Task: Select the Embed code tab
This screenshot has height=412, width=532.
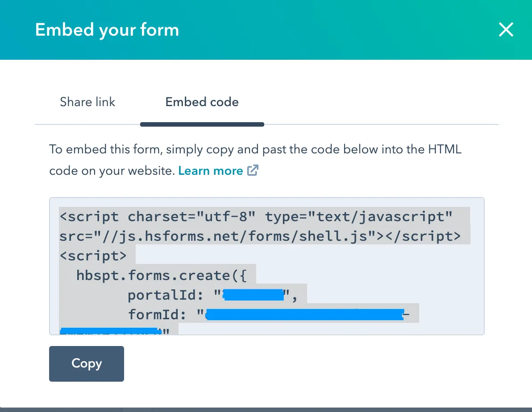Action: tap(202, 102)
